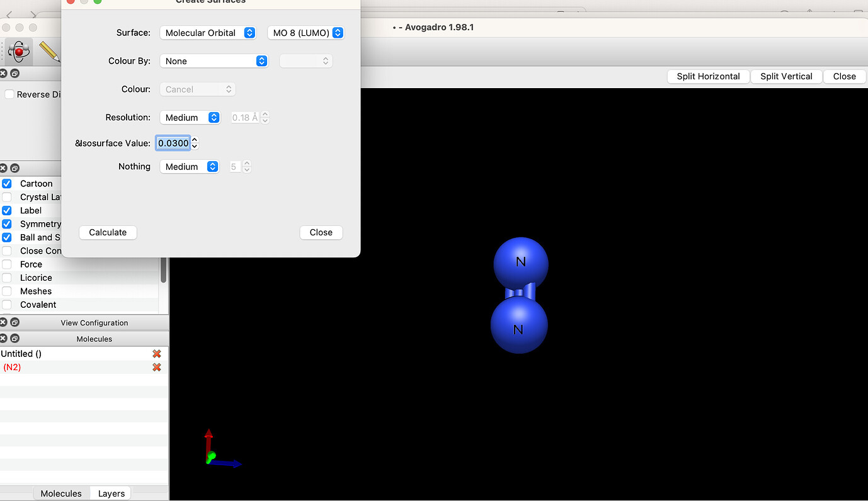Click the undock icon above the display types list
Image resolution: width=868 pixels, height=501 pixels.
tap(14, 168)
